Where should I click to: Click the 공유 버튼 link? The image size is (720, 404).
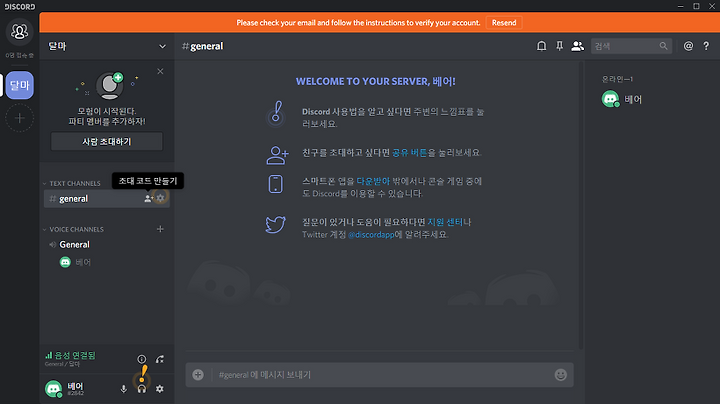click(x=409, y=152)
